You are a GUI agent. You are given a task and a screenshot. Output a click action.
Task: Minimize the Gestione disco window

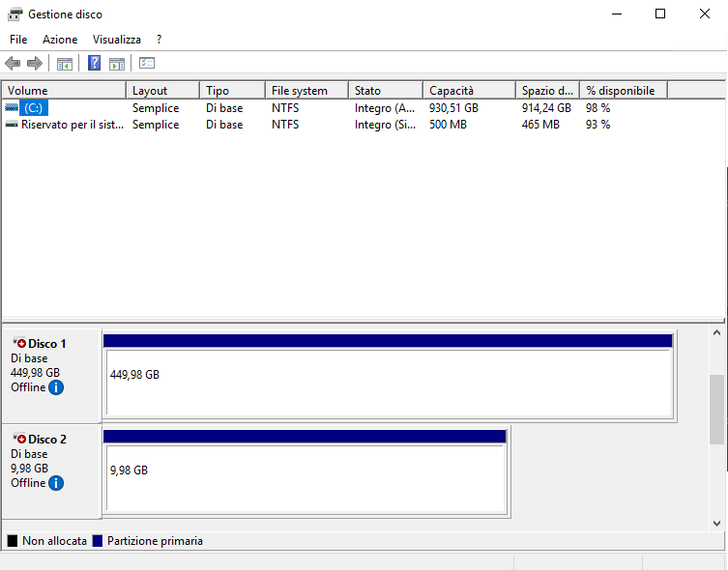pos(617,14)
